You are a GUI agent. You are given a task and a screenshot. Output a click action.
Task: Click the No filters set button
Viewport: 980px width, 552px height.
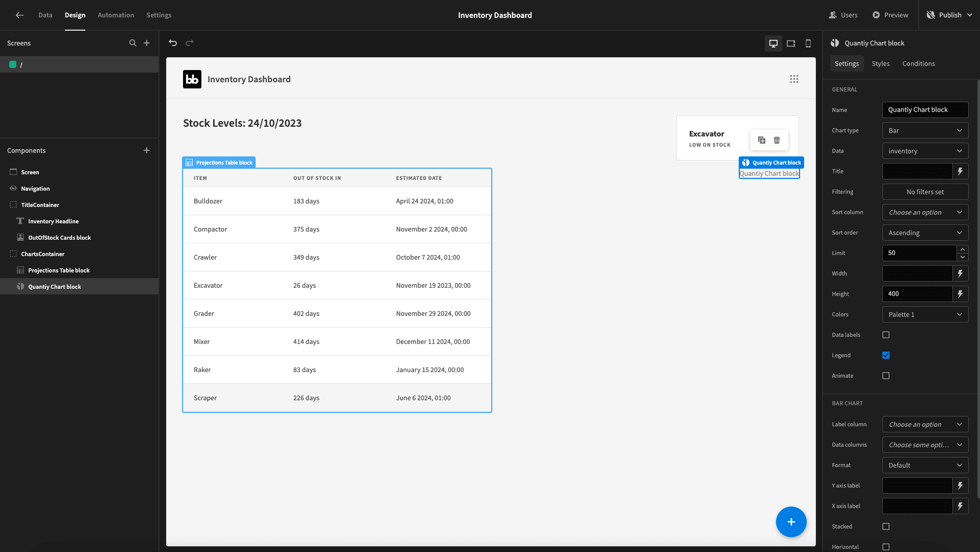[x=925, y=192]
